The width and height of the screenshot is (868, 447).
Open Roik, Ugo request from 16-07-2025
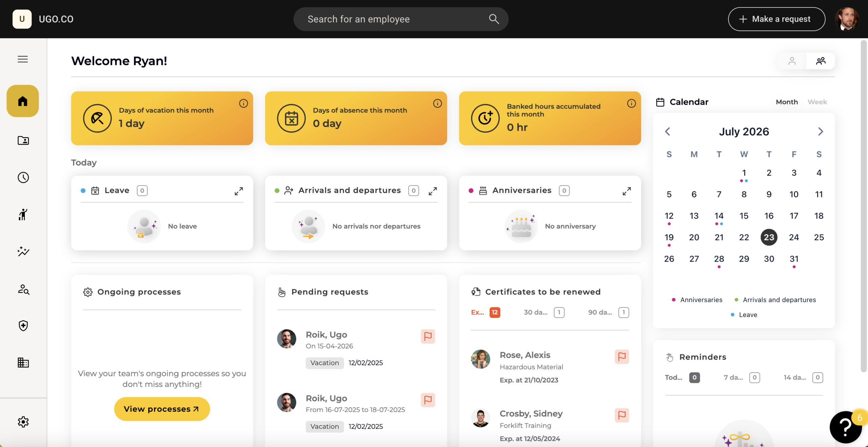click(356, 413)
